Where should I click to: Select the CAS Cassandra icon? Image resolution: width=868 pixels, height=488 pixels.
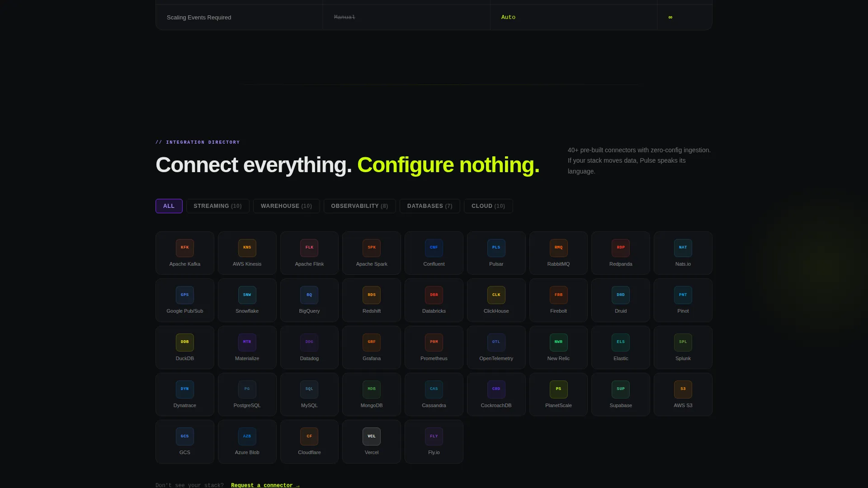coord(434,389)
